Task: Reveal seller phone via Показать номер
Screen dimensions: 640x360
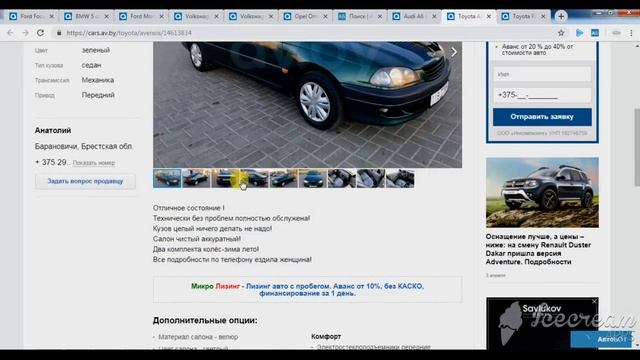Action: pos(93,163)
